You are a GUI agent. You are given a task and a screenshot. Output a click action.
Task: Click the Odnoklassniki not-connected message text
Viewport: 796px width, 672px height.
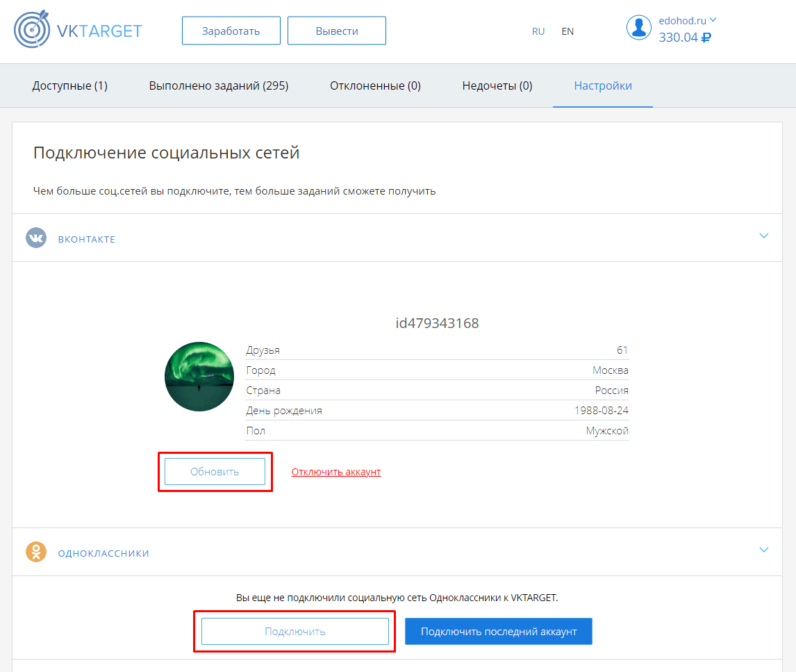tap(397, 598)
